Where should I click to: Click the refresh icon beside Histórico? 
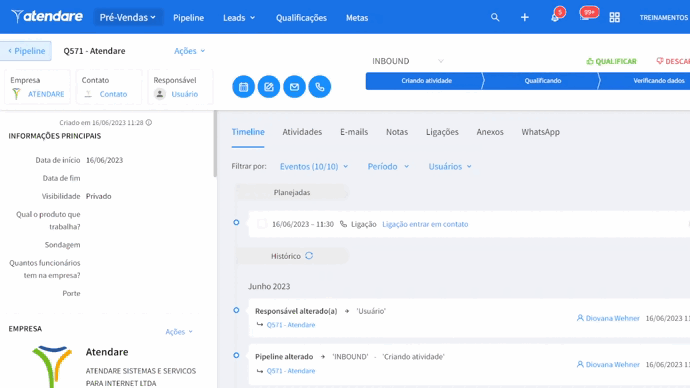[309, 256]
